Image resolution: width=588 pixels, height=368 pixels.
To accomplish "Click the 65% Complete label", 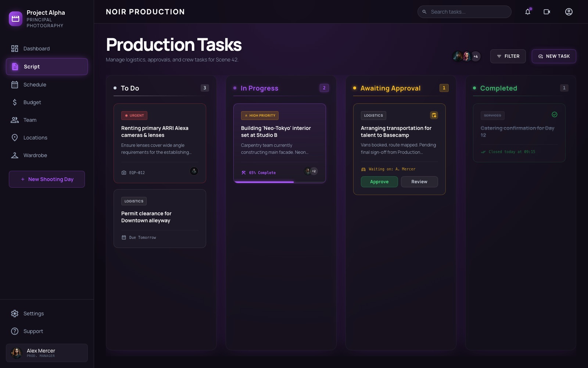I will (262, 173).
